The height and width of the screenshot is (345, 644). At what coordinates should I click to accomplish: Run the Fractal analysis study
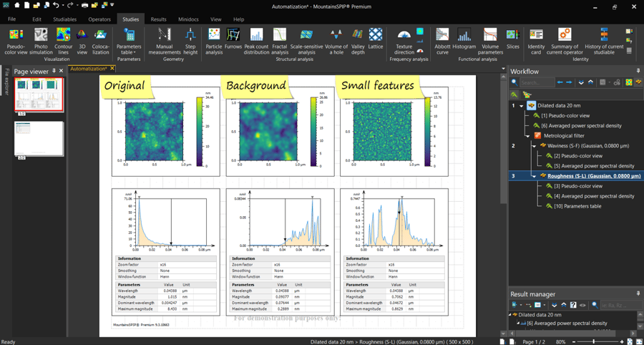click(x=280, y=41)
